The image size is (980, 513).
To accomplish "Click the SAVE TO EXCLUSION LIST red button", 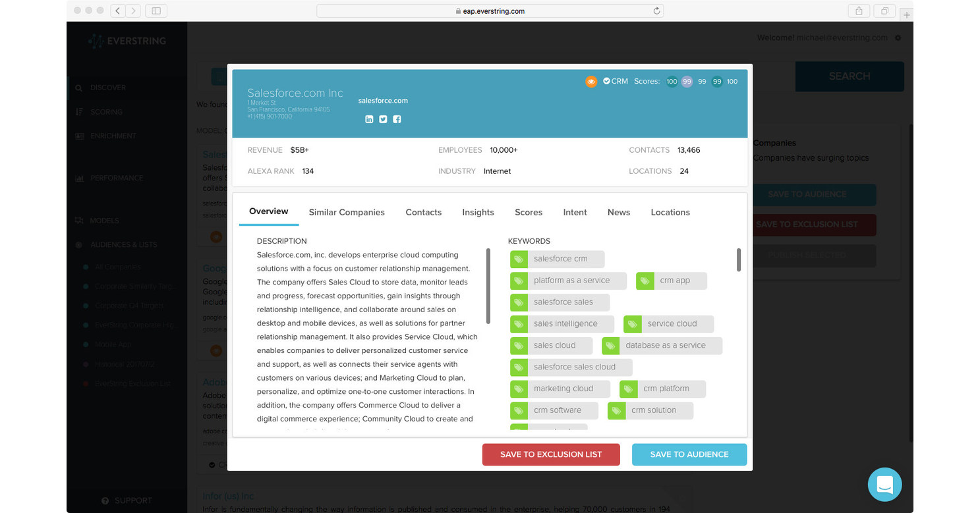I will (551, 454).
